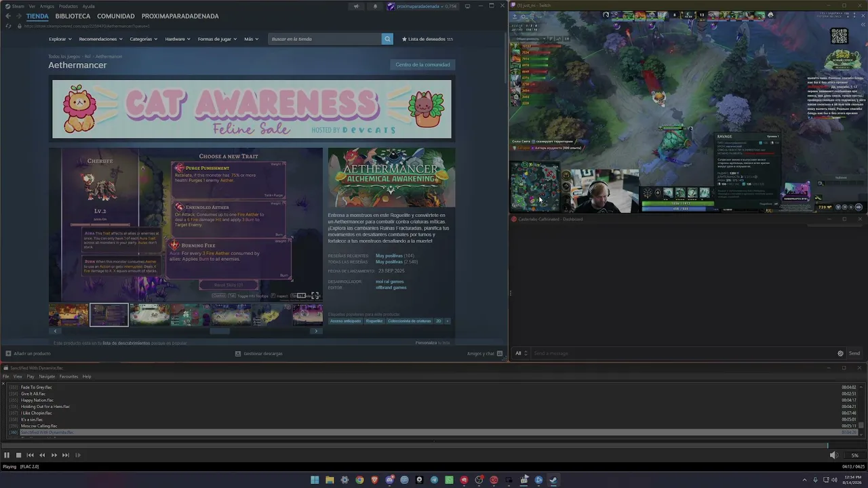Expand more tags with the plus button

click(x=447, y=321)
